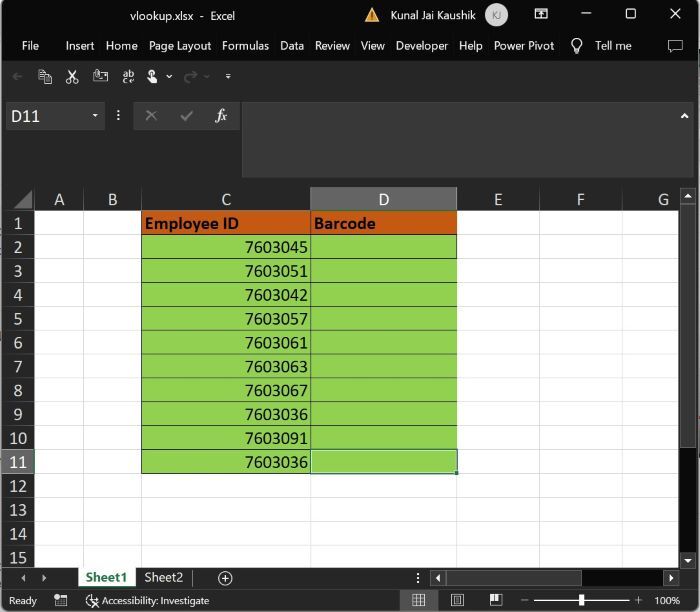Click inside the formula bar input
The width and height of the screenshot is (700, 612).
coord(459,139)
